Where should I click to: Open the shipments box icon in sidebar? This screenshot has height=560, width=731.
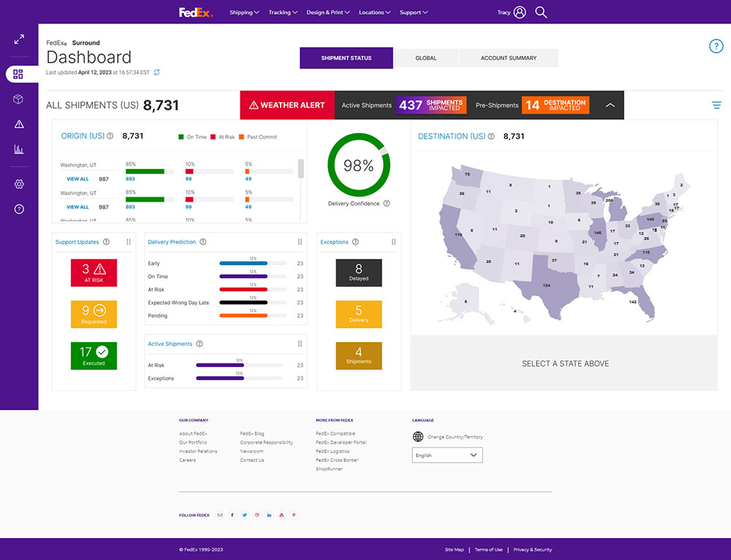(x=19, y=99)
